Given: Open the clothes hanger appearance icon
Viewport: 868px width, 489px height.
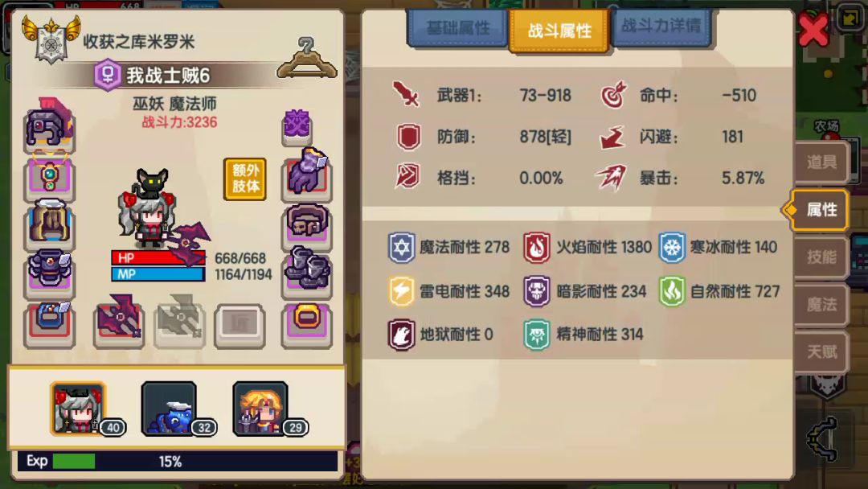Looking at the screenshot, I should (307, 60).
